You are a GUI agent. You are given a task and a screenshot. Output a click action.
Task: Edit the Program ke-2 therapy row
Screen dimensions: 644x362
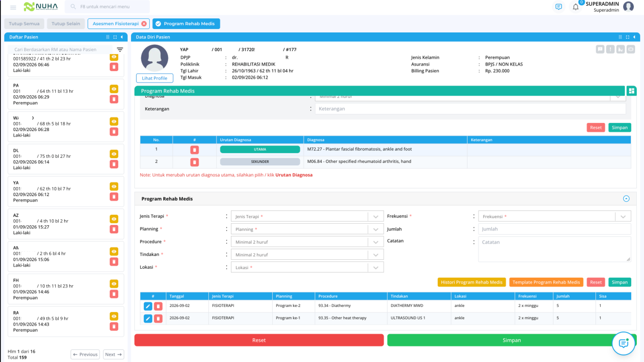pyautogui.click(x=148, y=306)
